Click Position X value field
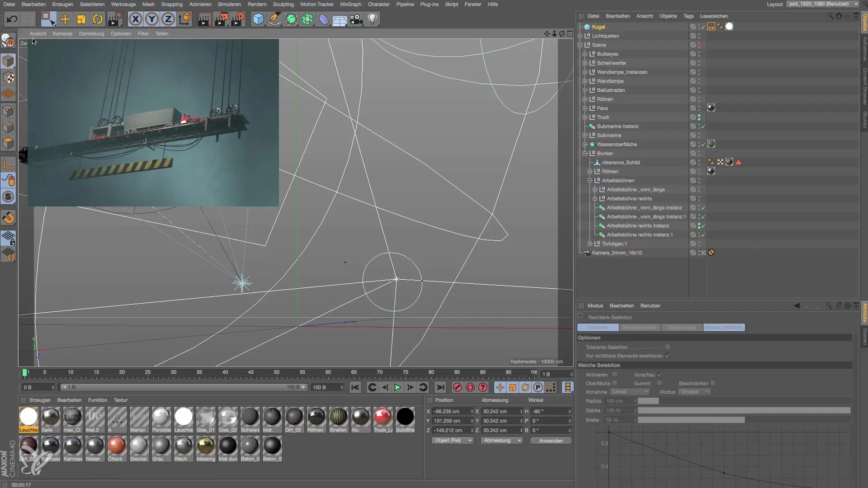The image size is (868, 488). (x=451, y=411)
